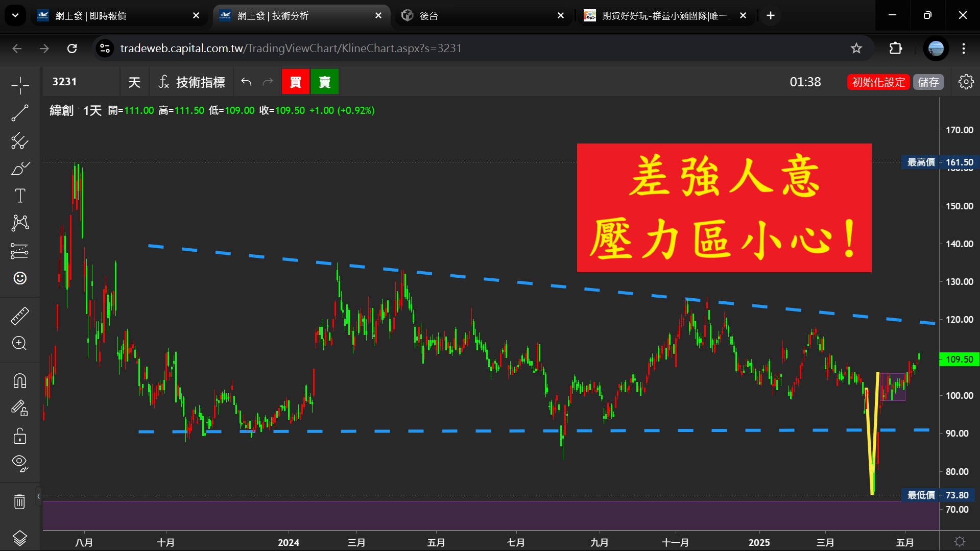Open the 天 interval dropdown
This screenshot has height=551, width=980.
point(134,82)
